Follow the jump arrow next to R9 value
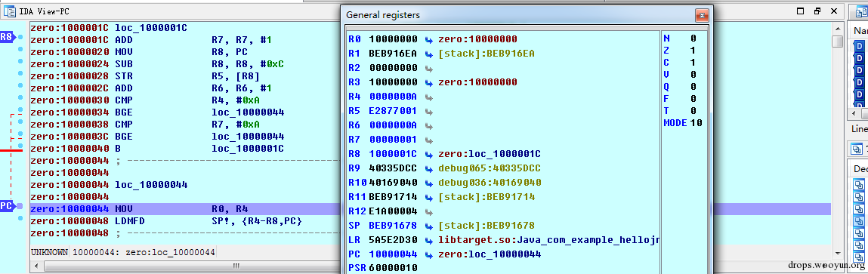The image size is (868, 274). [x=428, y=168]
